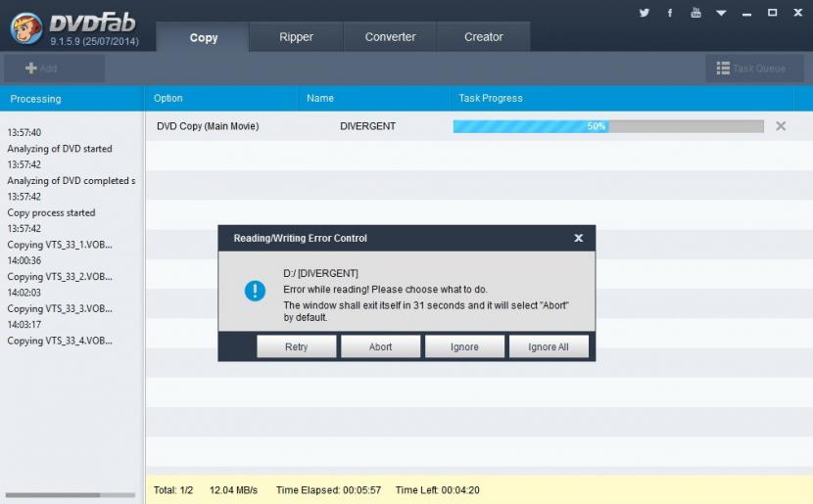Open the YouTube link icon
Screen dimensions: 813x504
coord(695,13)
